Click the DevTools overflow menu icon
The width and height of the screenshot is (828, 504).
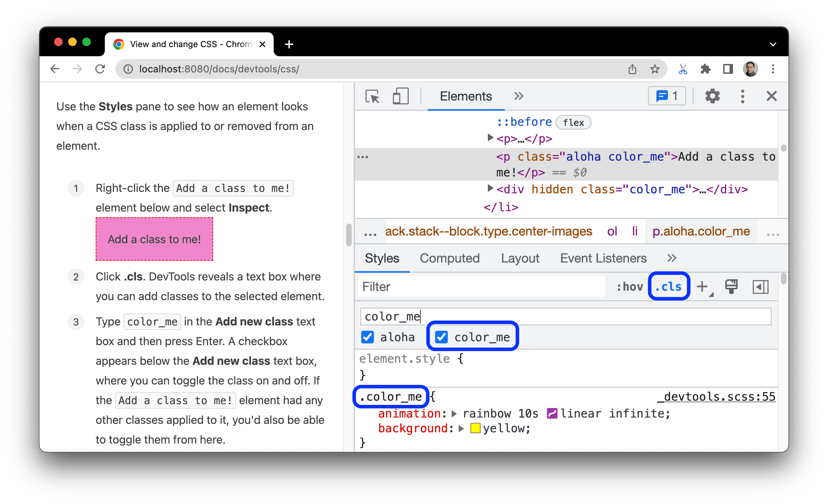pyautogui.click(x=742, y=96)
